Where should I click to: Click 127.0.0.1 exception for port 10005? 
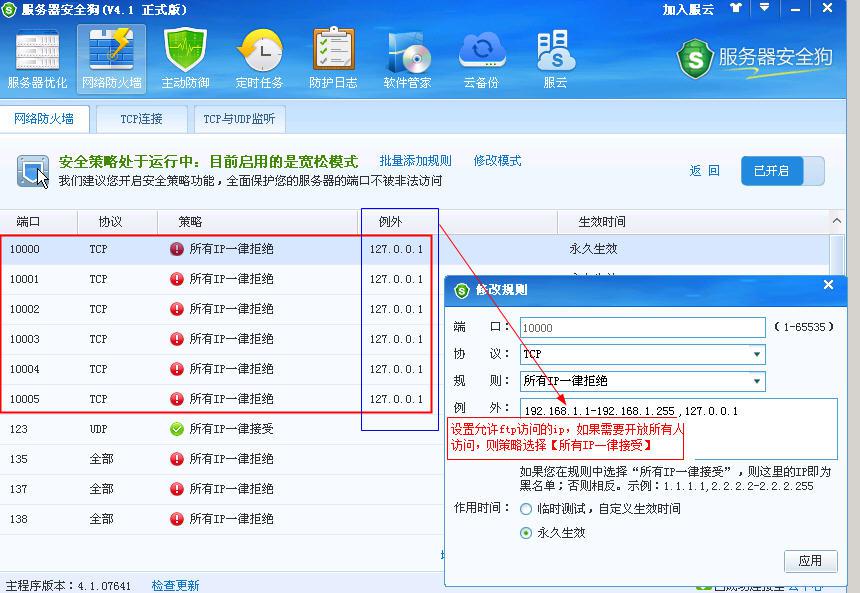coord(396,399)
